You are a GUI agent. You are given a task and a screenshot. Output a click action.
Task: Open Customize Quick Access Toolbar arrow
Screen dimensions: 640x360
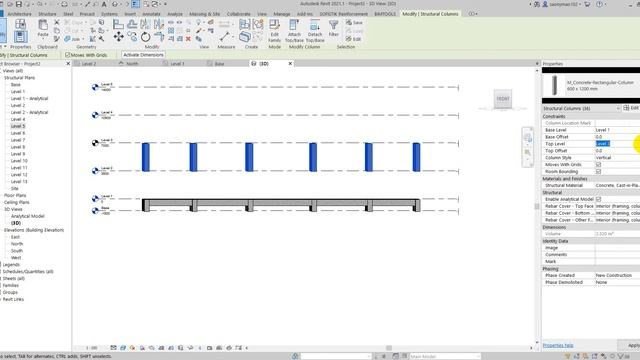(165, 4)
